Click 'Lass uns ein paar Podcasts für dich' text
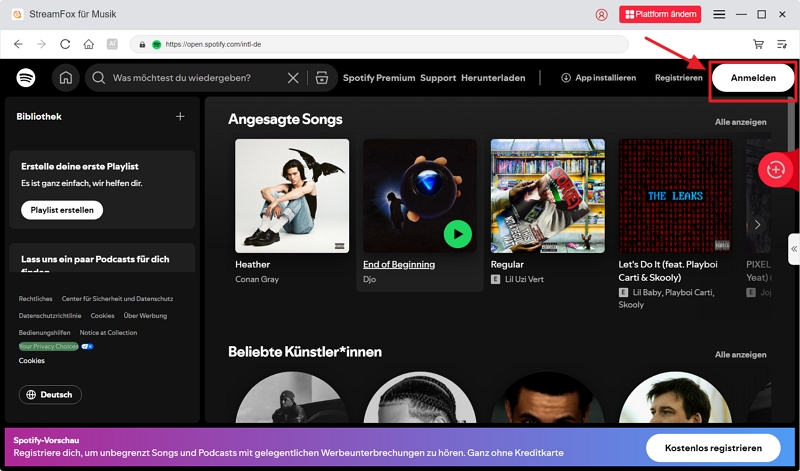 pyautogui.click(x=95, y=259)
